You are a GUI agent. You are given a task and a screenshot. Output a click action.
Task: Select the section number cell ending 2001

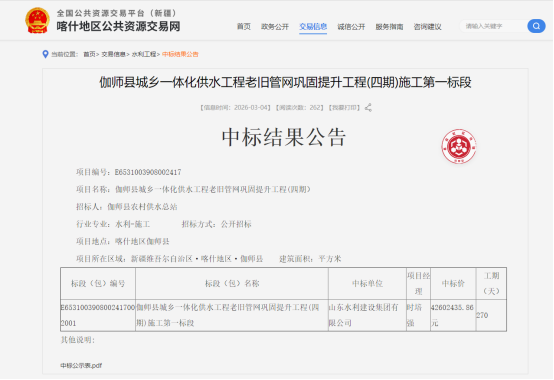98,315
